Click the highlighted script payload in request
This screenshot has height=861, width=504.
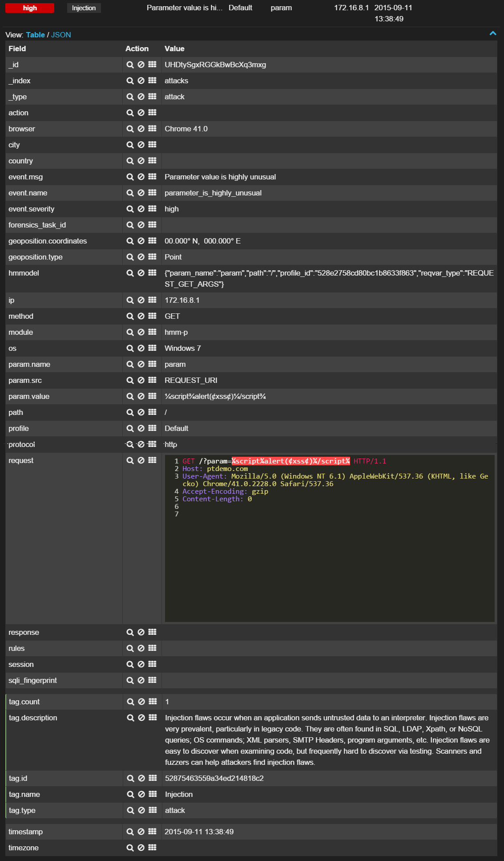(290, 461)
